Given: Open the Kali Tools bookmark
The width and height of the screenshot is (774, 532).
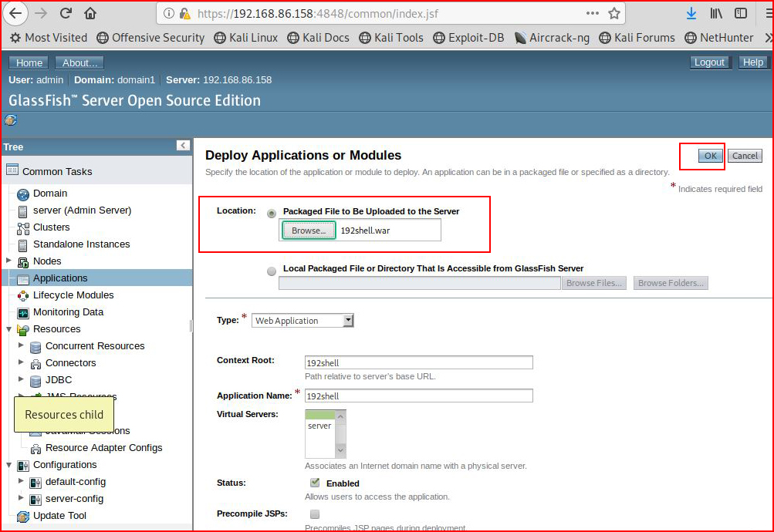Looking at the screenshot, I should pos(391,38).
